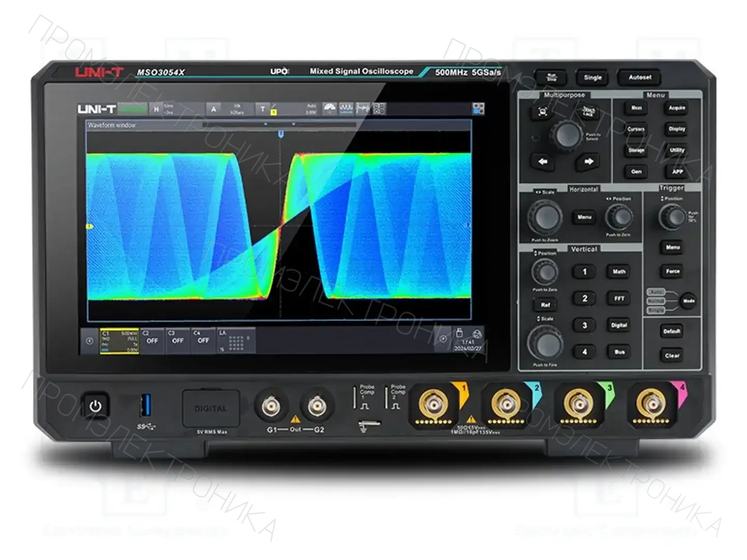
Task: Tap the USB storage icon on screen
Action: 459,333
